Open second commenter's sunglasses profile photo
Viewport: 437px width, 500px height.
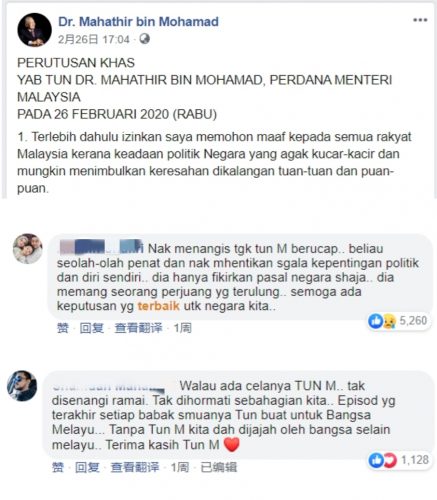tap(22, 386)
